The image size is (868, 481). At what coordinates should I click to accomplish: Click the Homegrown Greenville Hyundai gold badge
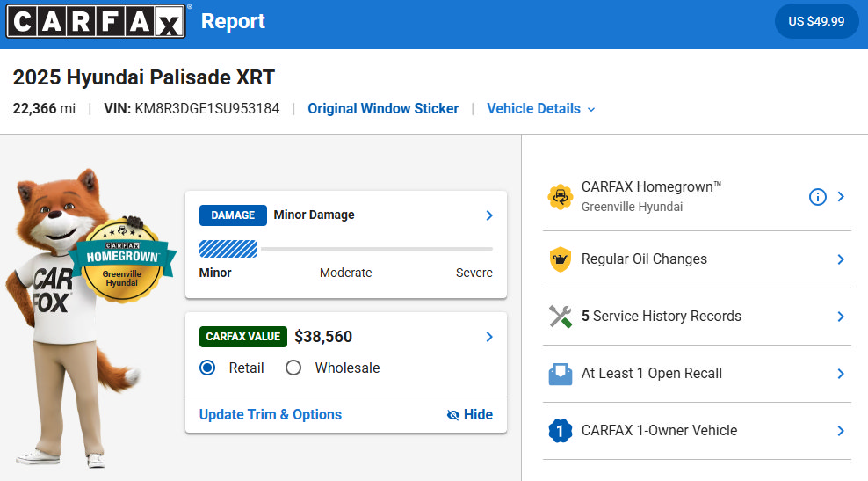pyautogui.click(x=122, y=261)
